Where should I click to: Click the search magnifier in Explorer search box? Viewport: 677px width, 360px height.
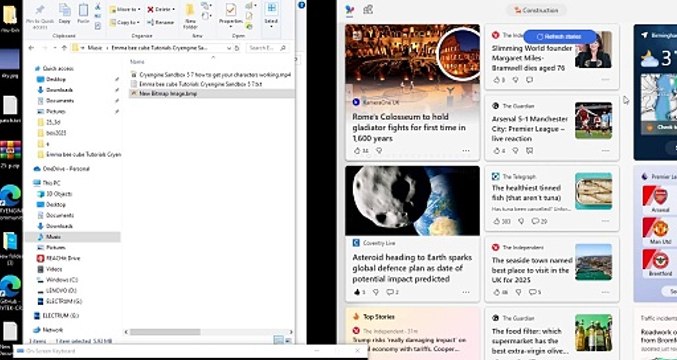pos(283,48)
